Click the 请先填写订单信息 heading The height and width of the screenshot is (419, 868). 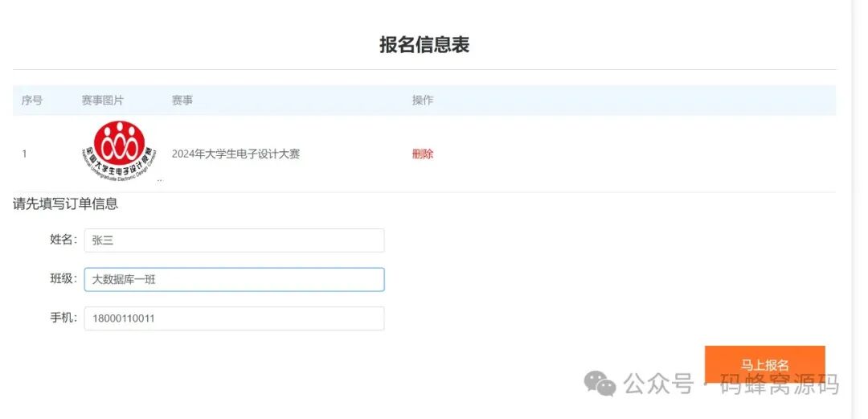coord(65,204)
